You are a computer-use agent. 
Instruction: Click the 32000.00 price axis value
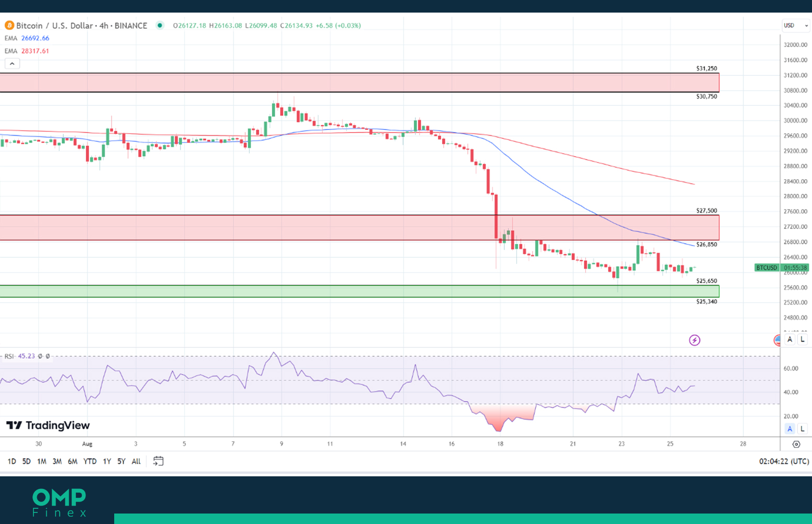point(795,45)
